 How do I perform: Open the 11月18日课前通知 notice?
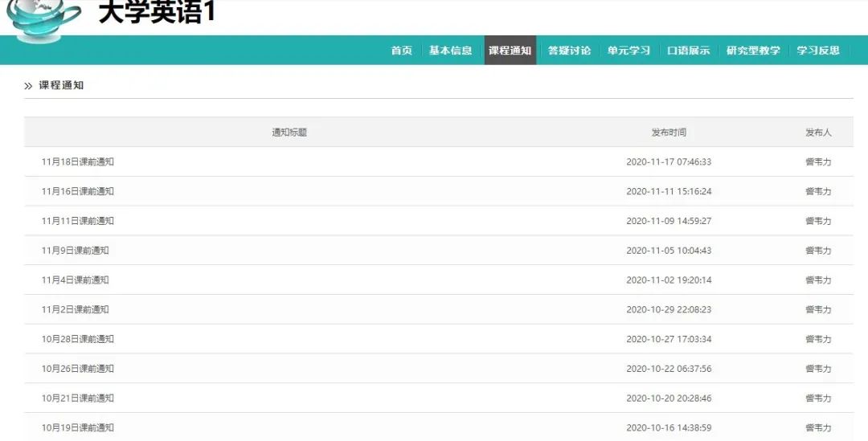coord(78,161)
